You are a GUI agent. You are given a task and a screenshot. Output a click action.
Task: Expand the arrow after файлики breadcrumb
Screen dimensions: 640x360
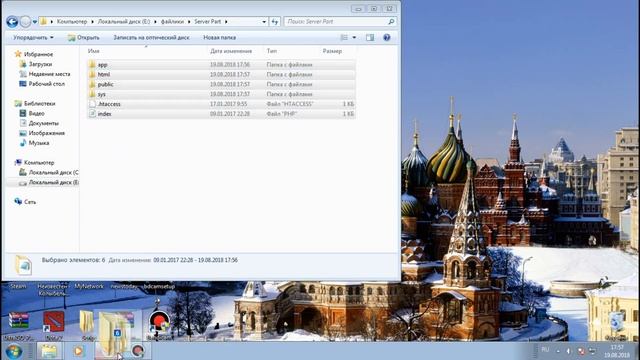(189, 22)
